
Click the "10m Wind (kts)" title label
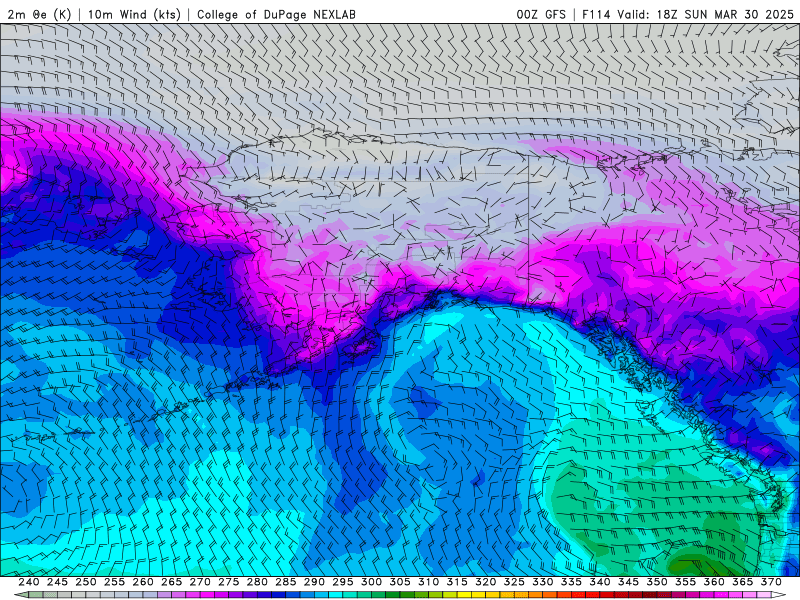[x=134, y=14]
